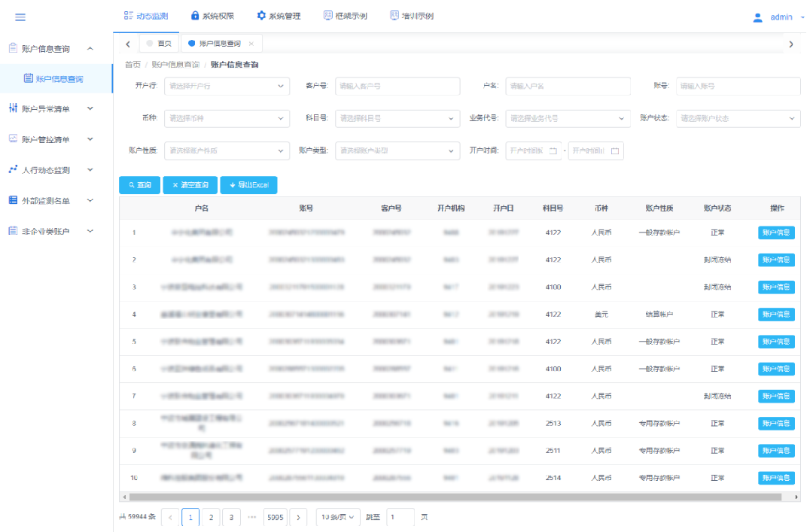
Task: Close the 账户信息查询 tab
Action: click(x=251, y=44)
